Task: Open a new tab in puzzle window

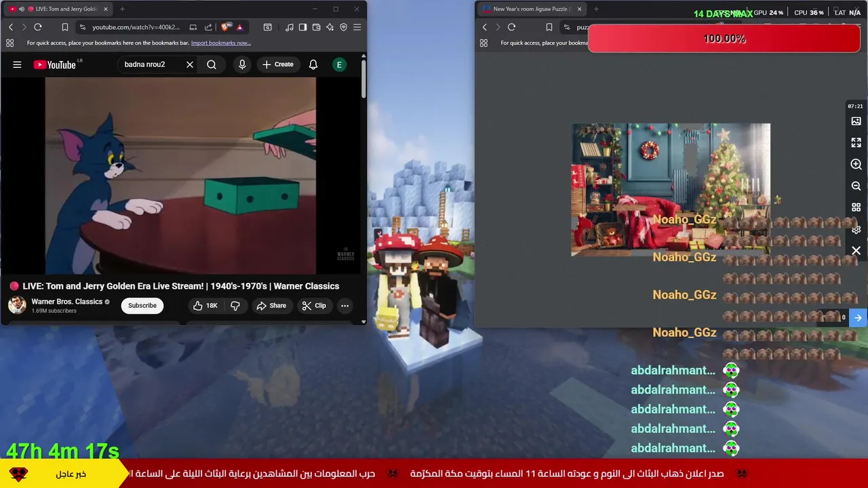Action: pos(596,9)
